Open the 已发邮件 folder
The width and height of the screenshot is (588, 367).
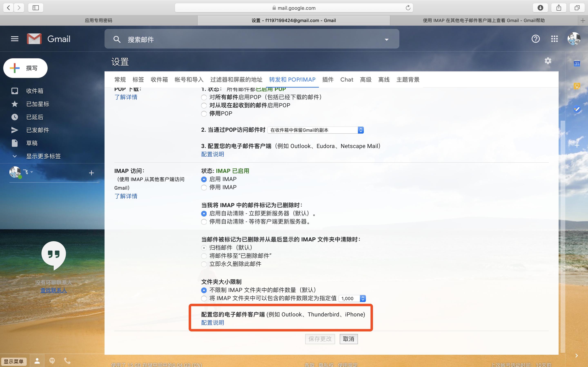point(37,130)
